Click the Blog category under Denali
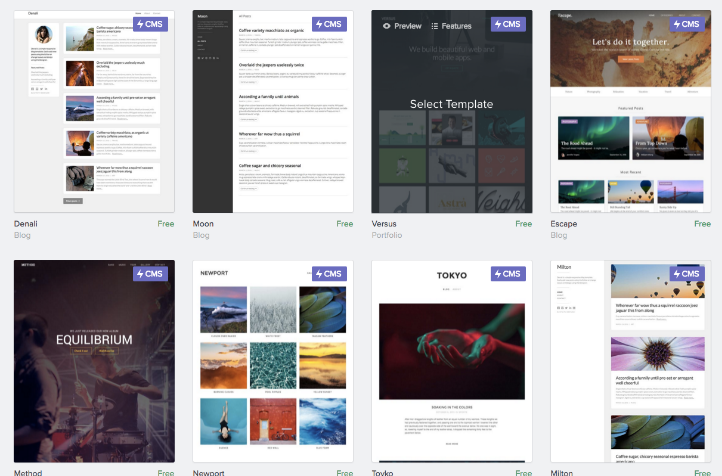 [x=22, y=235]
